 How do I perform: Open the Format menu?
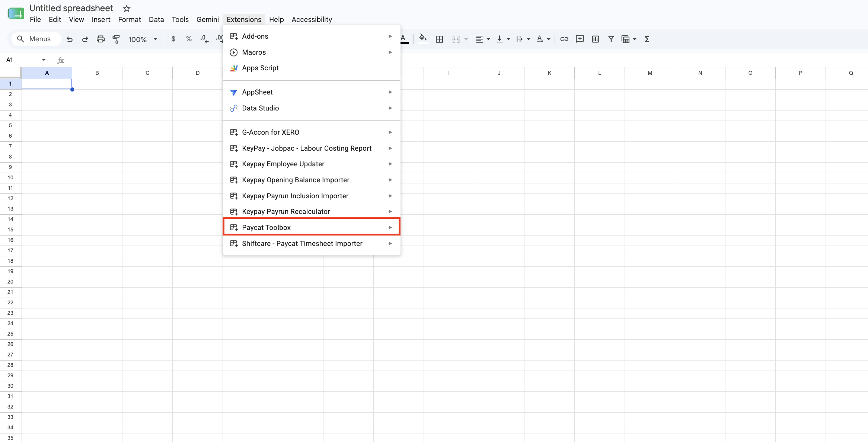pyautogui.click(x=130, y=19)
